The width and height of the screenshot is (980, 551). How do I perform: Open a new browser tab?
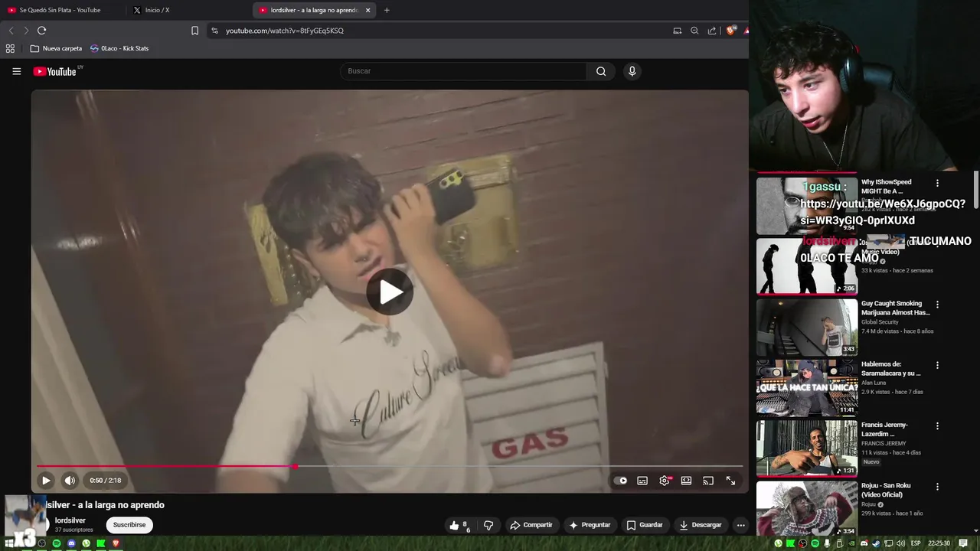tap(387, 10)
